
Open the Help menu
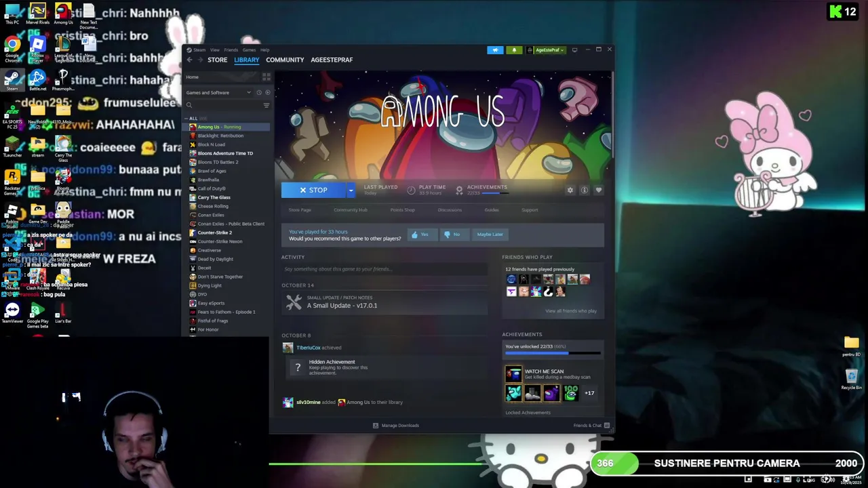(x=264, y=49)
